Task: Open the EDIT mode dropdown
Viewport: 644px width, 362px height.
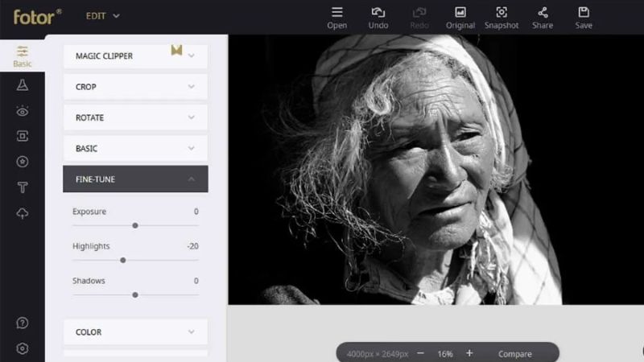Action: tap(103, 15)
